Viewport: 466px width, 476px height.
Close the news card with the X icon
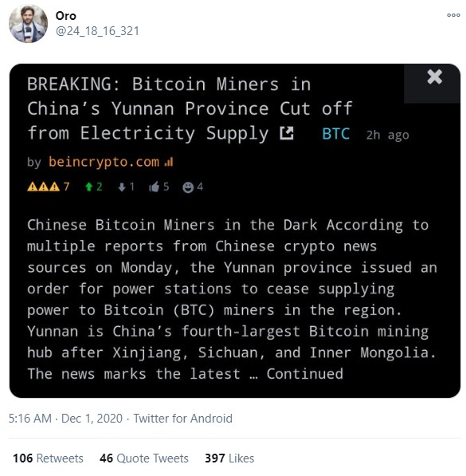click(434, 77)
